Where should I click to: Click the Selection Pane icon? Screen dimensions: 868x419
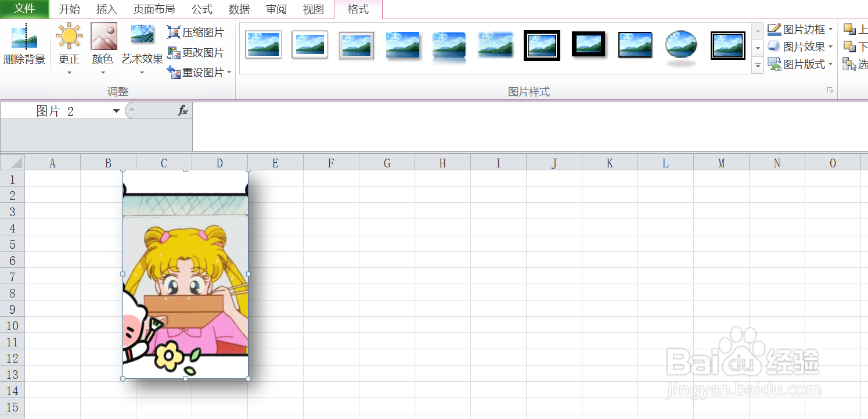coord(849,65)
